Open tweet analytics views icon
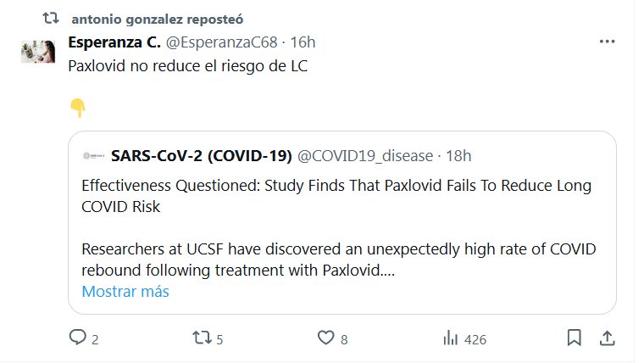 click(x=450, y=338)
